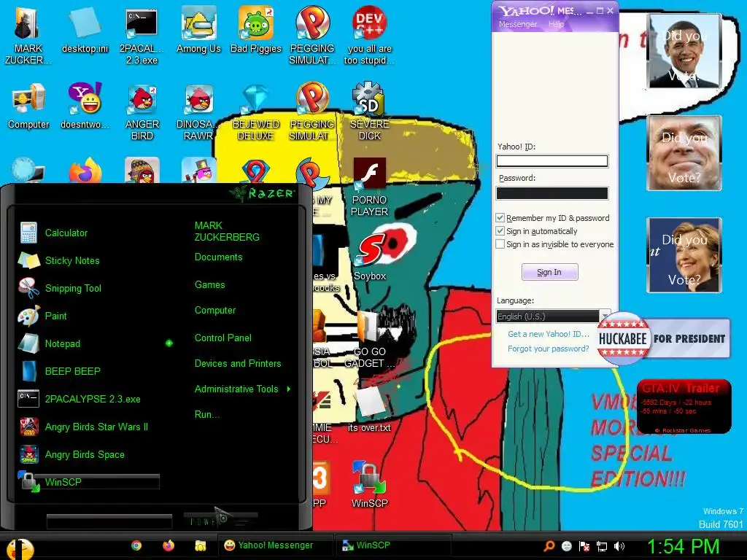This screenshot has height=560, width=747.
Task: Open the 'its over.txt' file icon
Action: pos(369,408)
